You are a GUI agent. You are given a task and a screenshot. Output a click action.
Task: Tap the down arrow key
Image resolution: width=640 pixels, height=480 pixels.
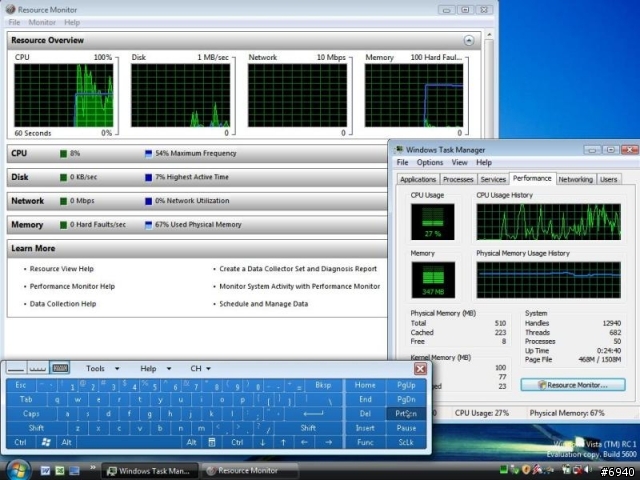(x=262, y=442)
